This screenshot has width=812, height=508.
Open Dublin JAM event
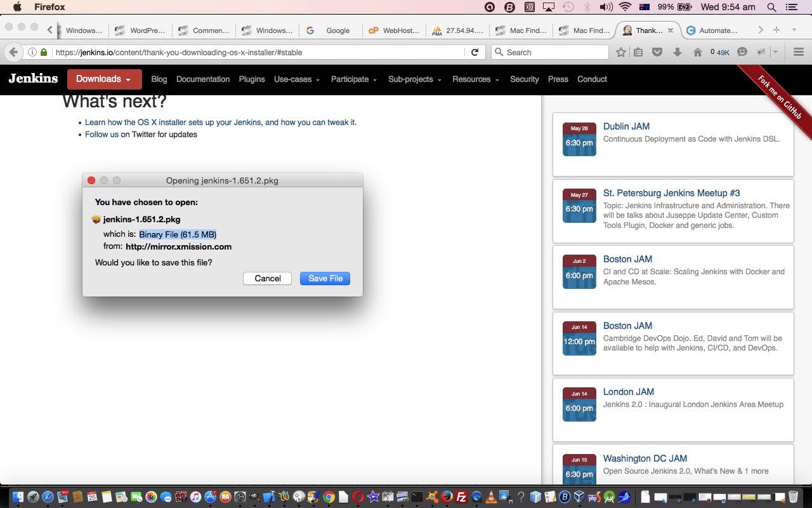[x=626, y=126]
